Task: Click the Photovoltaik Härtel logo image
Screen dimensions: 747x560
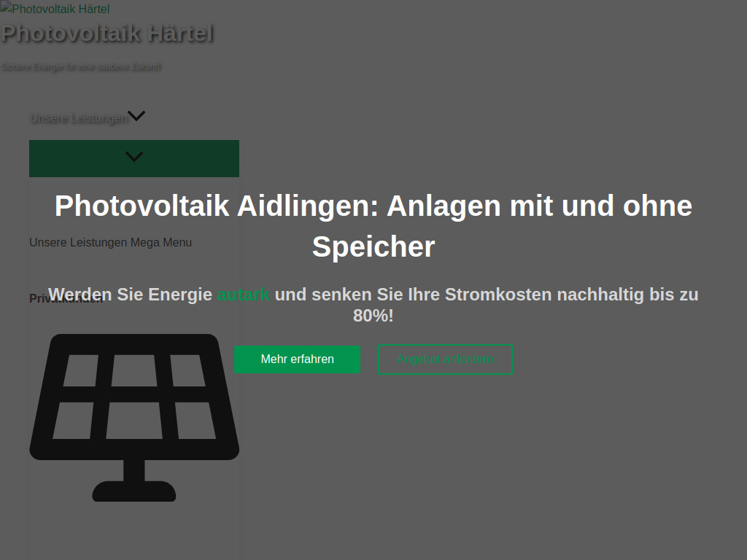Action: click(55, 9)
